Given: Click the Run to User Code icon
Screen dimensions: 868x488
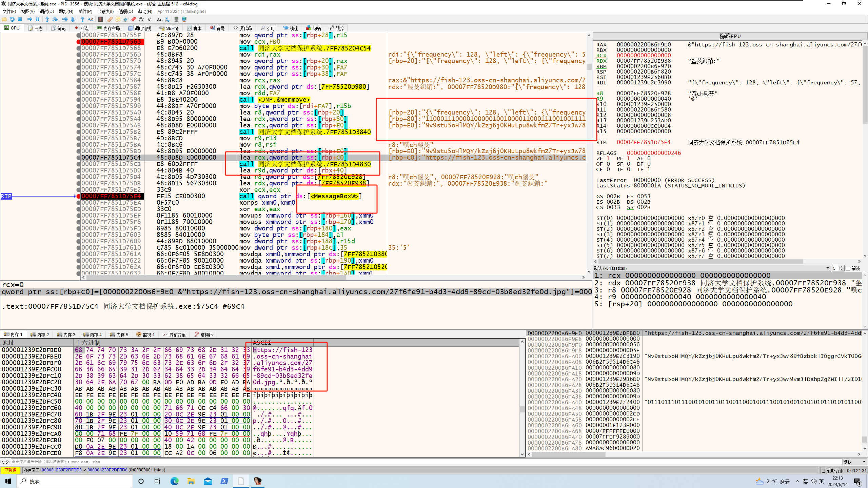Looking at the screenshot, I should [91, 19].
